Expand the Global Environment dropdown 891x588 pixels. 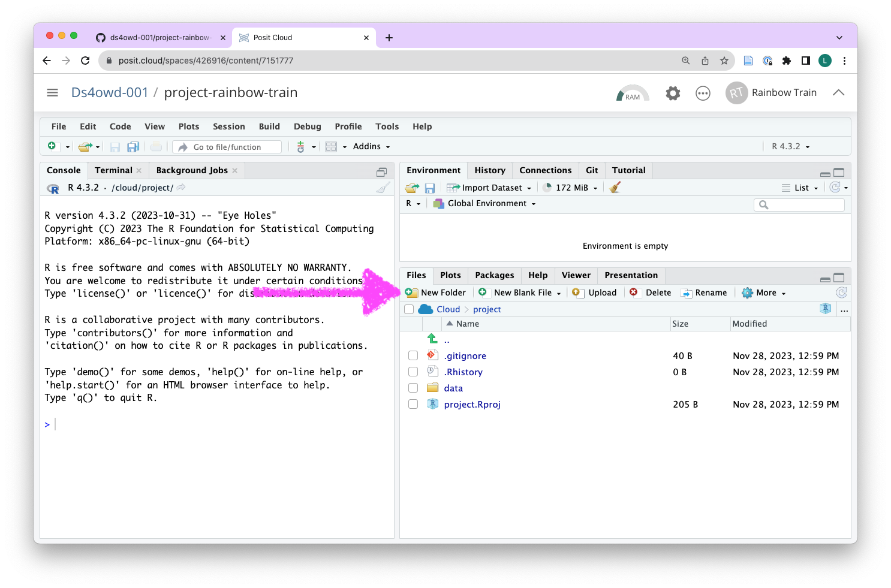(x=487, y=204)
